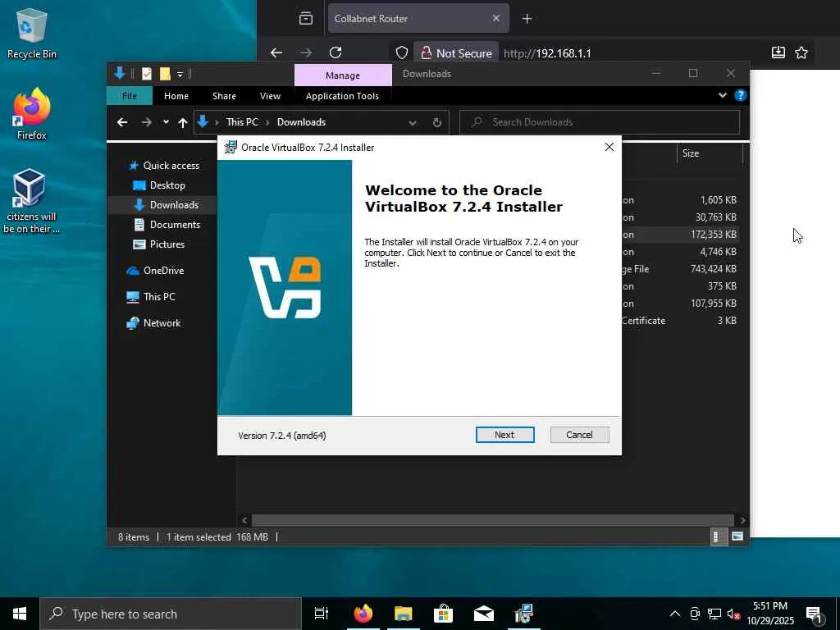840x630 pixels.
Task: Open Documents in navigation pane
Action: click(167, 225)
